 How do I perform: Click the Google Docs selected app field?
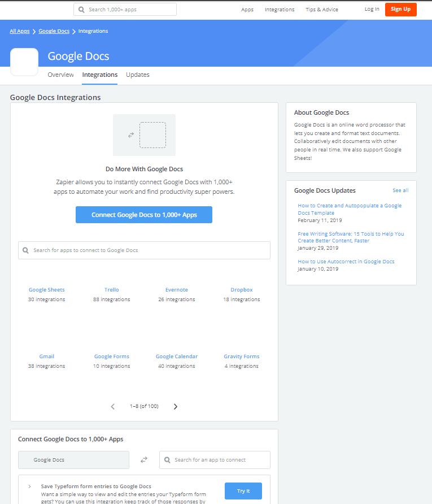73,460
